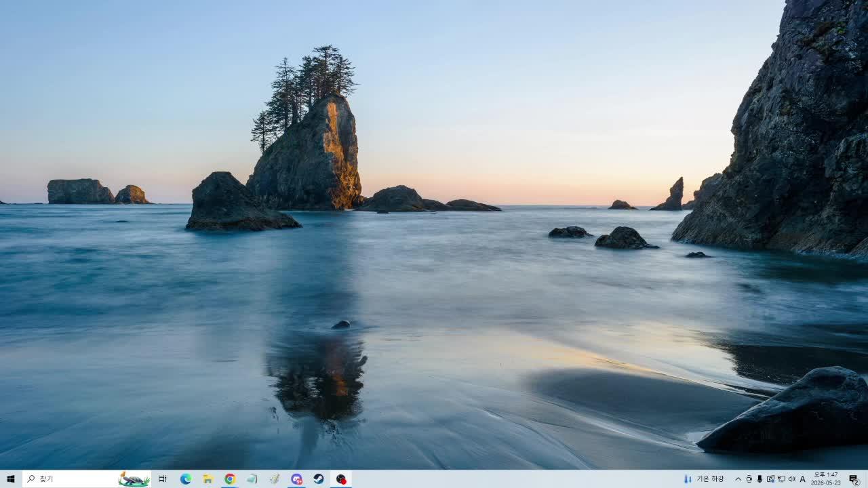The width and height of the screenshot is (868, 488).
Task: Toggle the IME input mode indicator
Action: pos(803,479)
